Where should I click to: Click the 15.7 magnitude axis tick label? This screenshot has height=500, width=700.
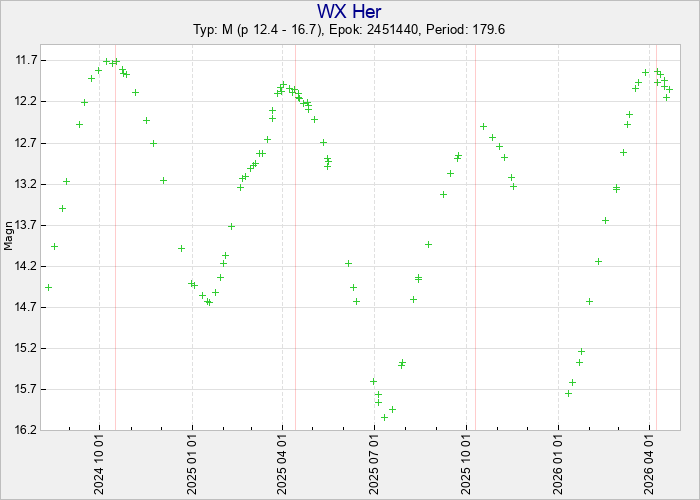[25, 389]
